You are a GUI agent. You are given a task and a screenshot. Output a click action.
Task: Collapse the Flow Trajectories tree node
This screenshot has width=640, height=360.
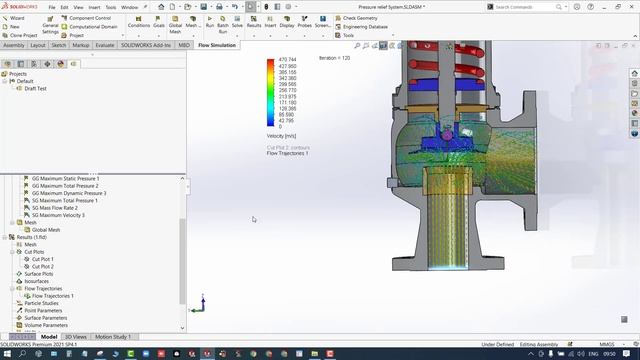coord(12,289)
